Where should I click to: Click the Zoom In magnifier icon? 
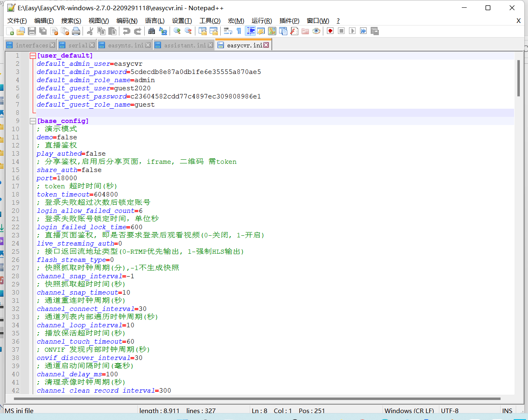tap(177, 31)
